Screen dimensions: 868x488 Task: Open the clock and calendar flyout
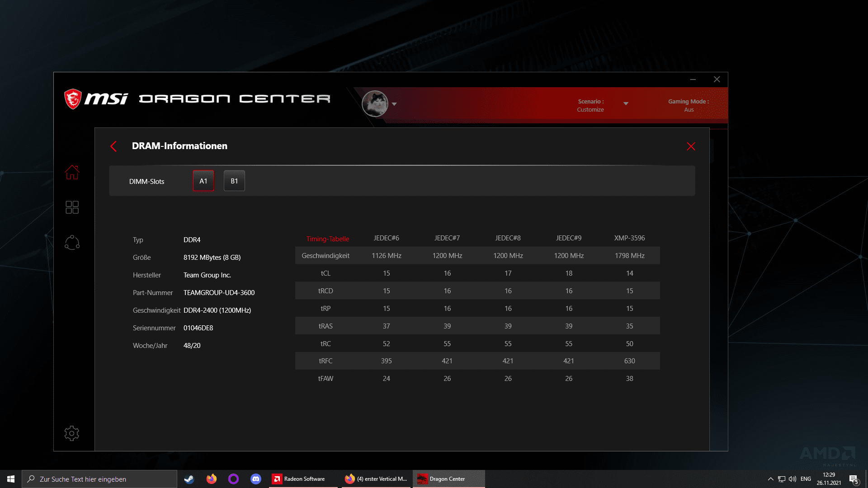click(829, 479)
